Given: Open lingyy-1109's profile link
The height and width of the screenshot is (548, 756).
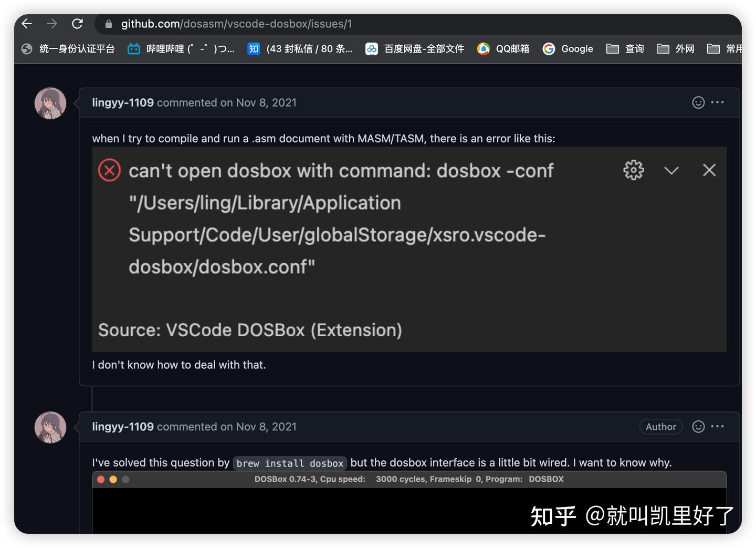Looking at the screenshot, I should (122, 102).
